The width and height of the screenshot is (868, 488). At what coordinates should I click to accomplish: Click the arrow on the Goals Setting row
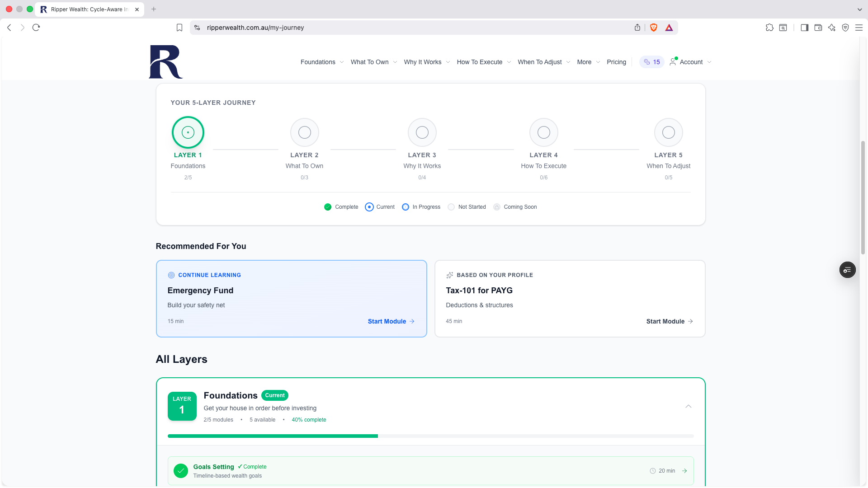pyautogui.click(x=684, y=471)
